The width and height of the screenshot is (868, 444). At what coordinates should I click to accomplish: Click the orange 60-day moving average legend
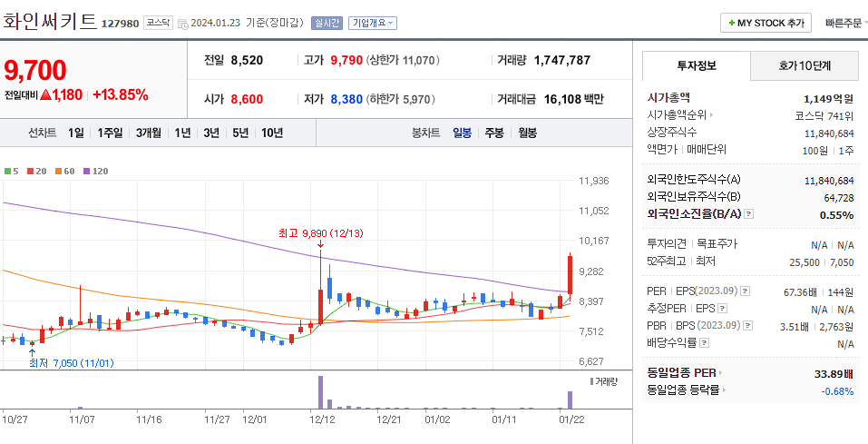pos(64,172)
